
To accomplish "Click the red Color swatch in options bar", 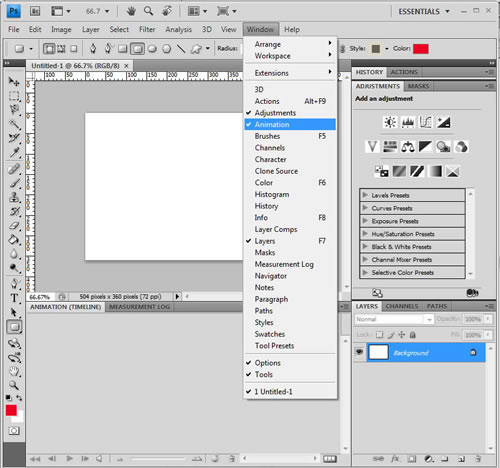I will click(x=421, y=49).
